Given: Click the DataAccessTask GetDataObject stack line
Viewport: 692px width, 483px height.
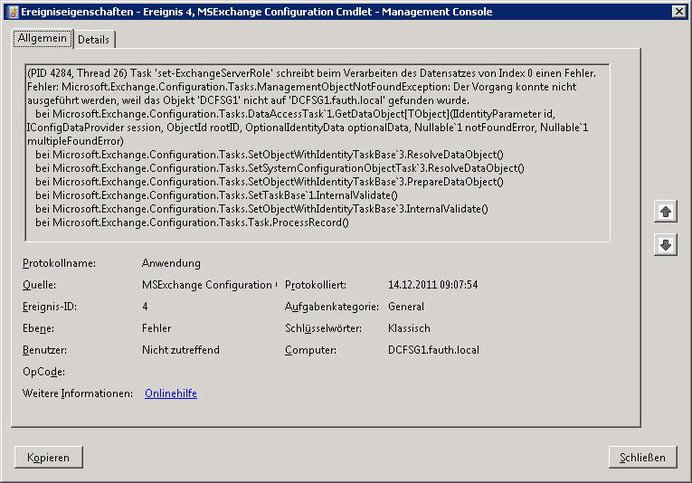Looking at the screenshot, I should [x=295, y=114].
